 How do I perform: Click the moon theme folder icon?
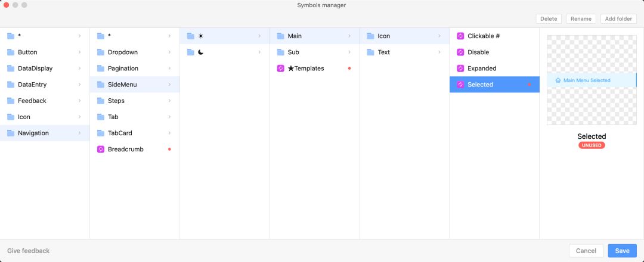coord(191,52)
